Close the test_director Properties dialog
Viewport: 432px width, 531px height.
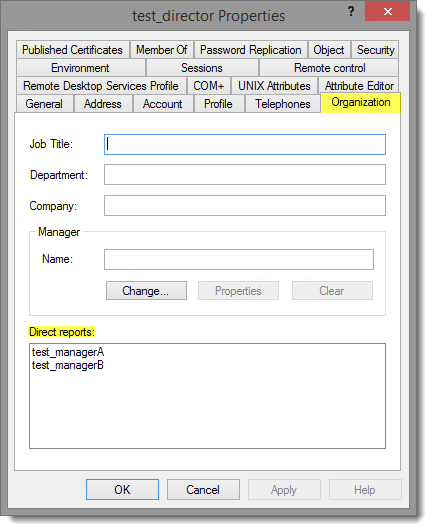click(x=388, y=12)
